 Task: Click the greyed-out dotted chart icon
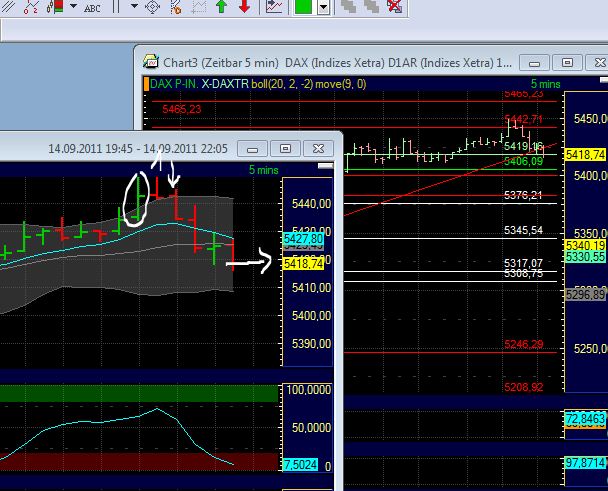[199, 7]
